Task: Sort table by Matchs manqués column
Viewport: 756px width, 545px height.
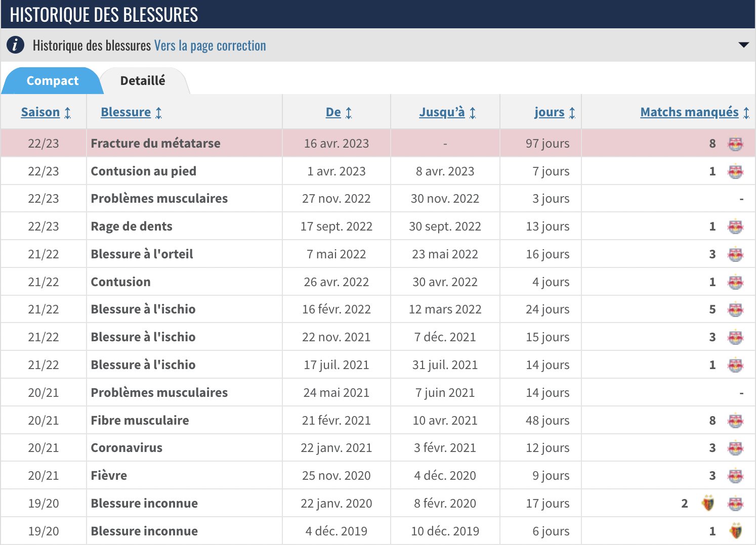Action: point(689,112)
